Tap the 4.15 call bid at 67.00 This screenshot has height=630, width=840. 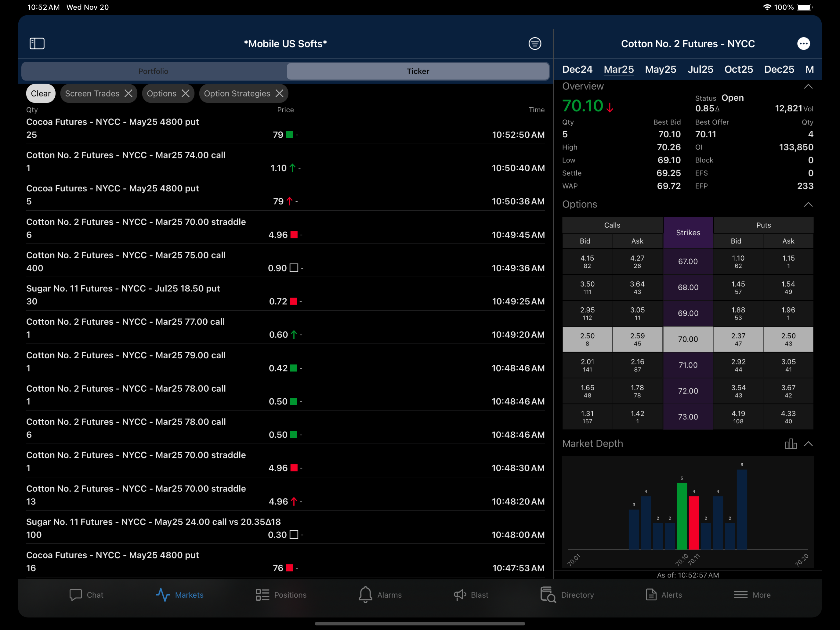[x=587, y=261]
